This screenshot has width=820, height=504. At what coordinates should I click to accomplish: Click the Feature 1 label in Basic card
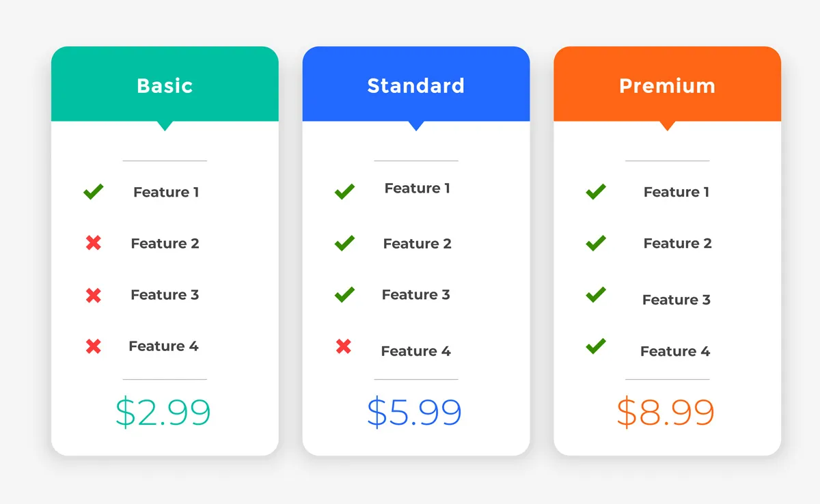click(166, 192)
